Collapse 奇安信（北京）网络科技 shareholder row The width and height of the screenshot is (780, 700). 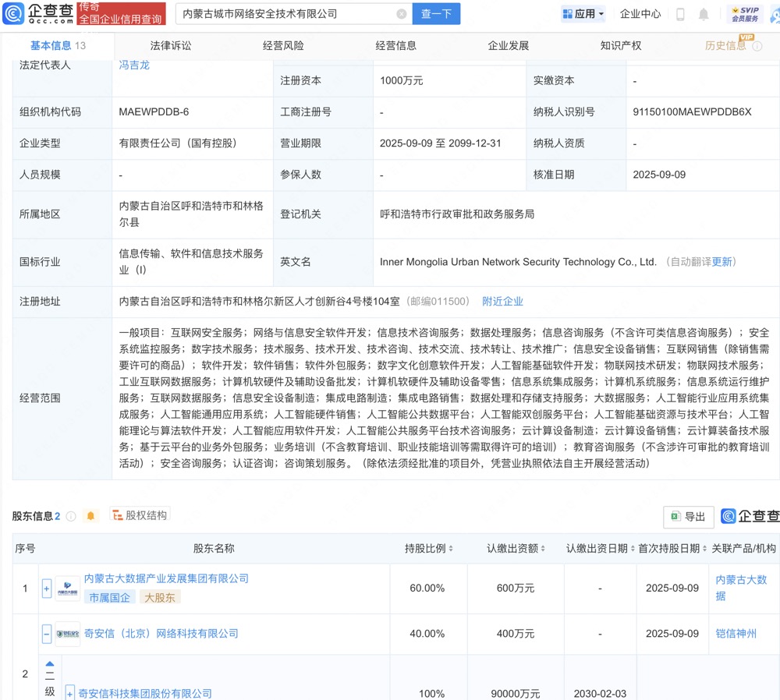point(46,634)
